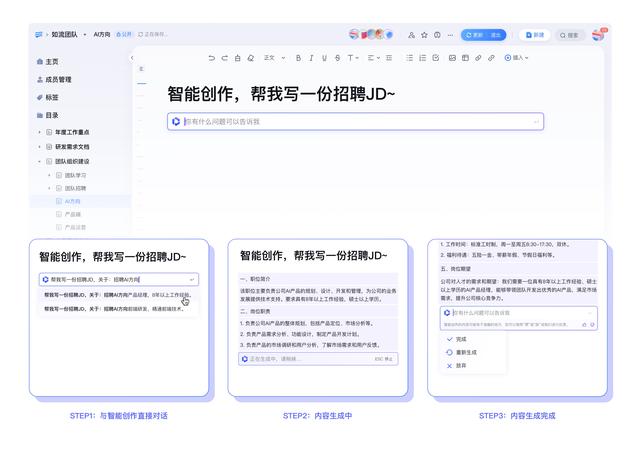Open 成员管理 in the sidebar

point(58,79)
